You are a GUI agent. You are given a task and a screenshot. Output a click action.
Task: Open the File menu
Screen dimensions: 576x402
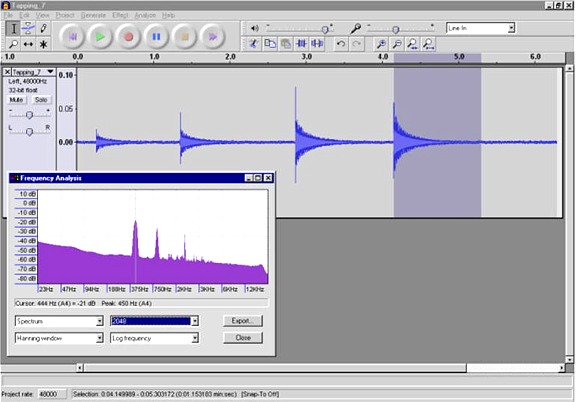click(8, 15)
